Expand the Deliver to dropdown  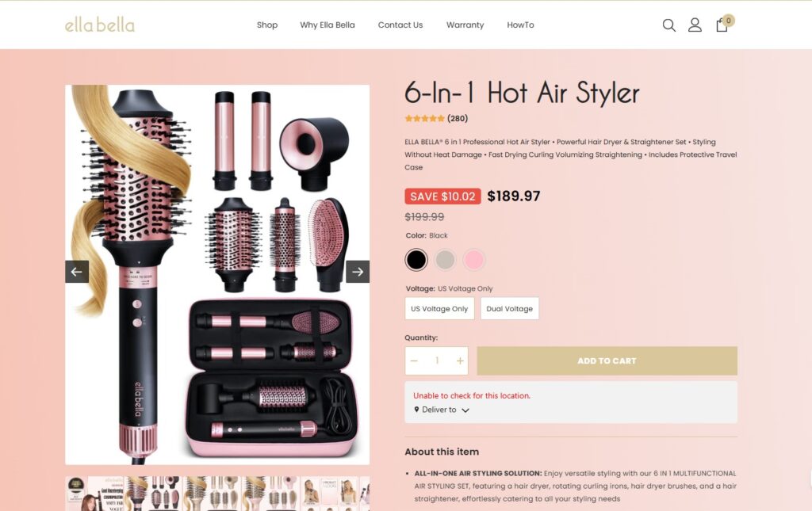pyautogui.click(x=442, y=410)
